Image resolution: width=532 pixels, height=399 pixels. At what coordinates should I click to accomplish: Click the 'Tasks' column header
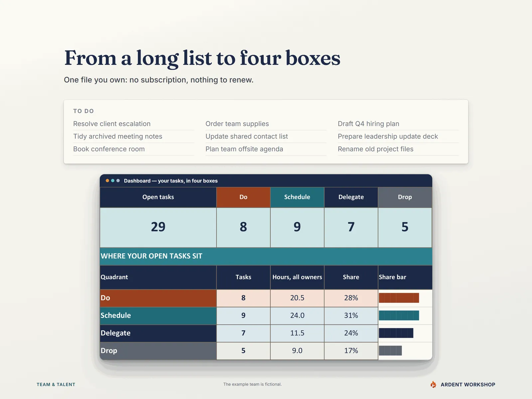coord(243,277)
